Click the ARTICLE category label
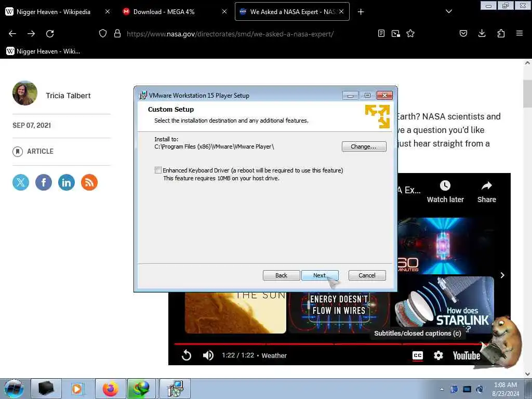The height and width of the screenshot is (399, 532). [x=40, y=151]
